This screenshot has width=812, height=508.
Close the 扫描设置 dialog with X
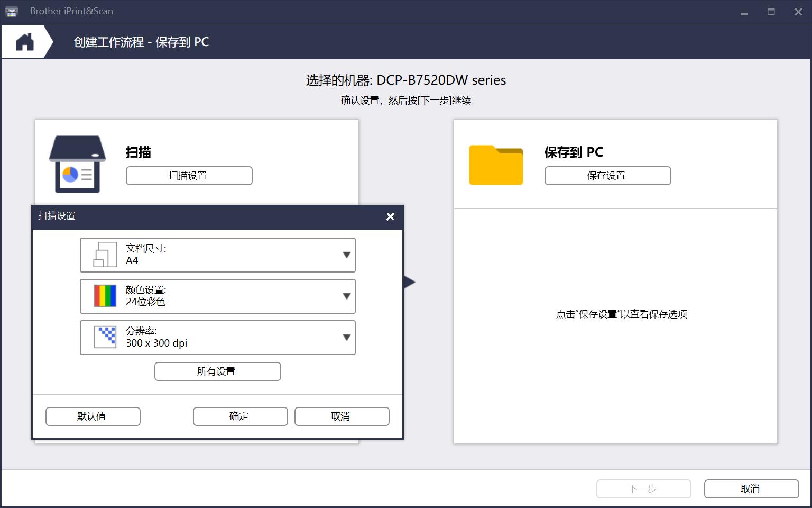(390, 217)
